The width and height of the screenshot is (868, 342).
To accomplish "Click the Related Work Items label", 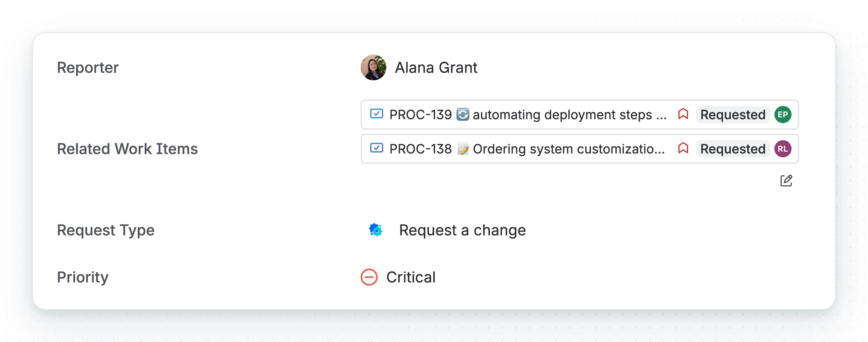I will point(127,149).
